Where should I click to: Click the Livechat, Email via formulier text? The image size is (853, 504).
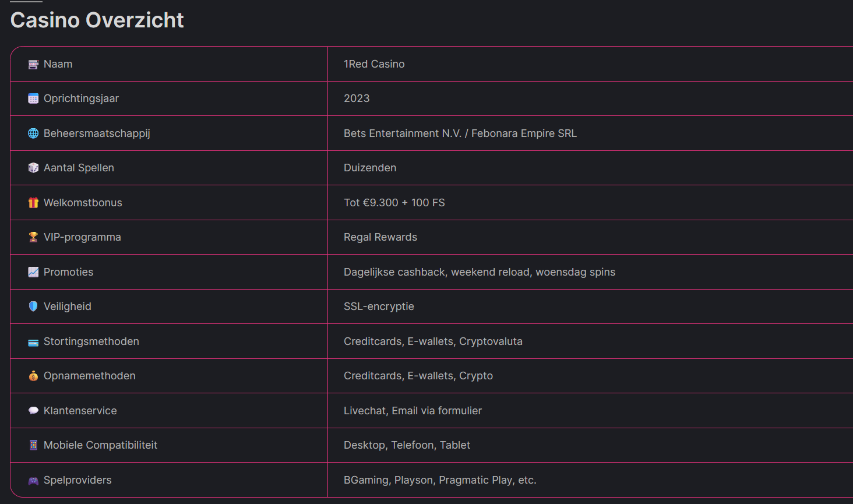pos(413,411)
